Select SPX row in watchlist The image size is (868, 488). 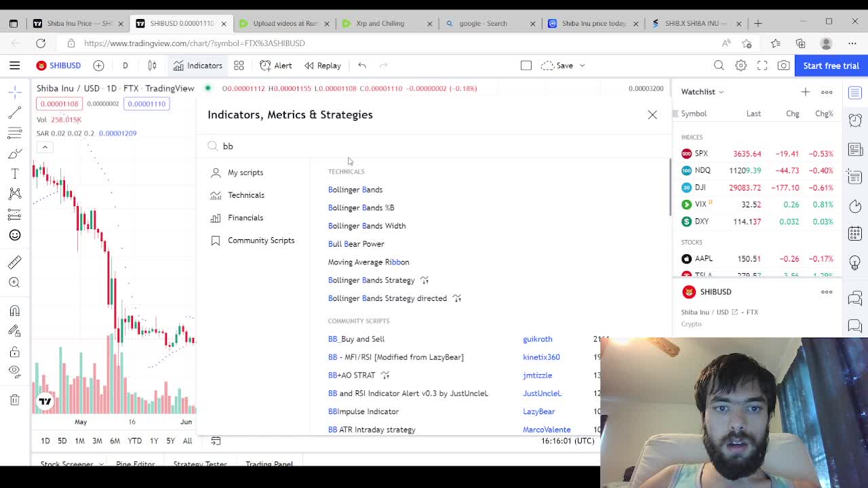(x=758, y=154)
